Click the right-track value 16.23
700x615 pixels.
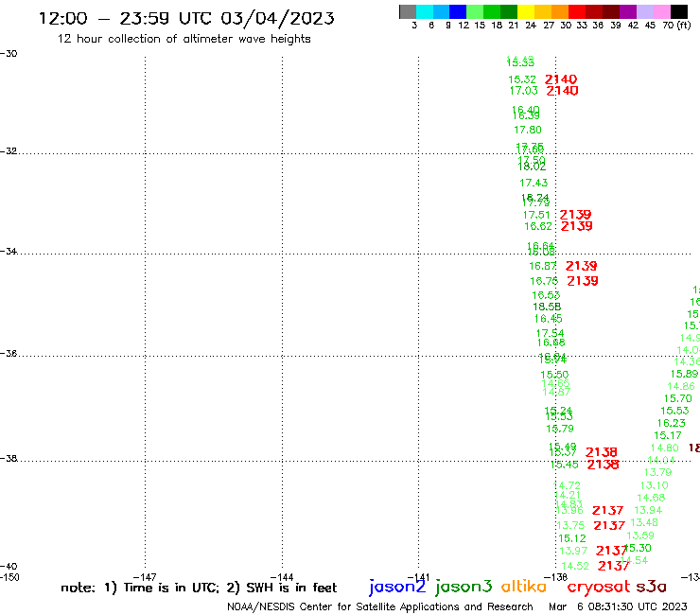[x=671, y=423]
